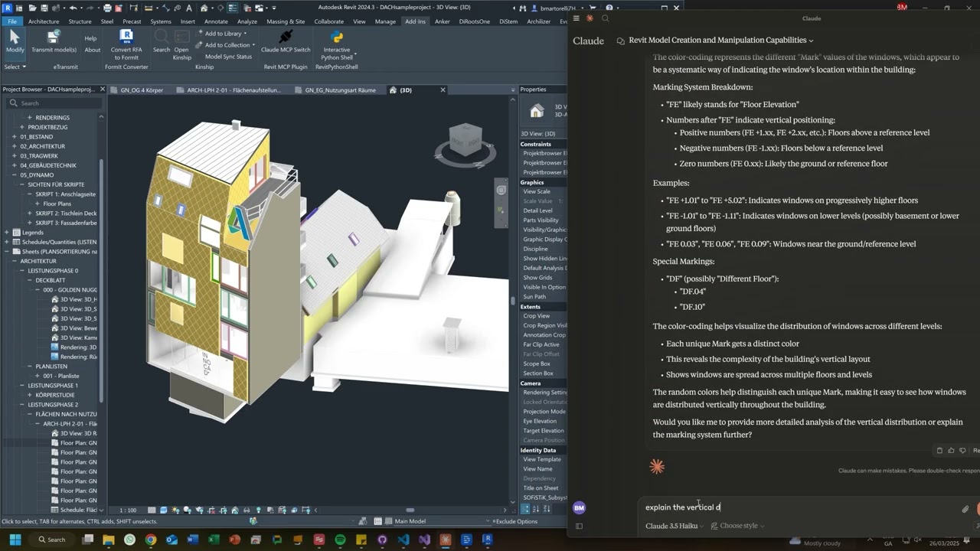Viewport: 980px width, 551px height.
Task: Click the ViewCube in 3D view
Action: pyautogui.click(x=465, y=141)
